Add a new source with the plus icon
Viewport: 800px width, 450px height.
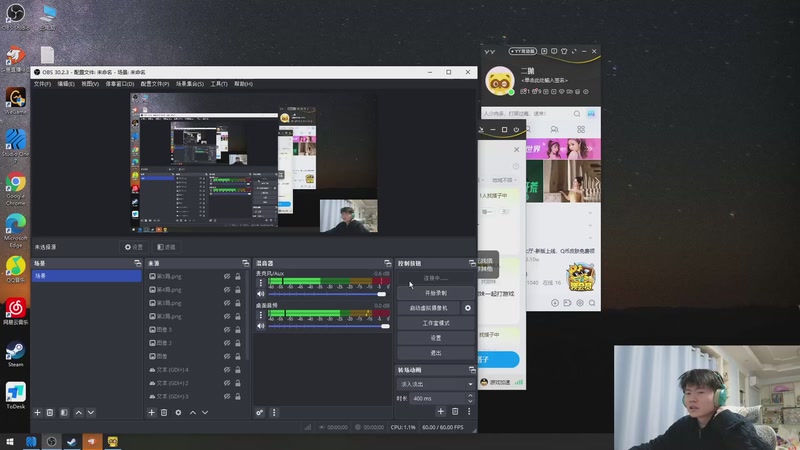click(152, 412)
